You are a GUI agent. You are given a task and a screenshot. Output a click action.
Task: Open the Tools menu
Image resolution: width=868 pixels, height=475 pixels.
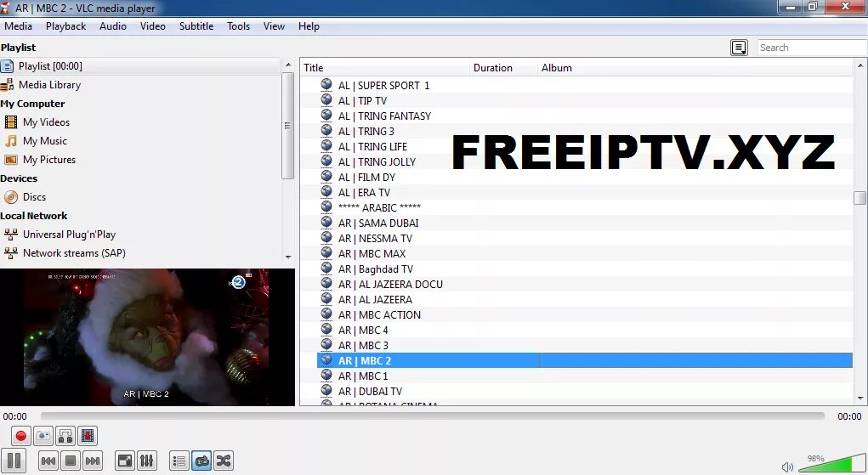pos(239,26)
